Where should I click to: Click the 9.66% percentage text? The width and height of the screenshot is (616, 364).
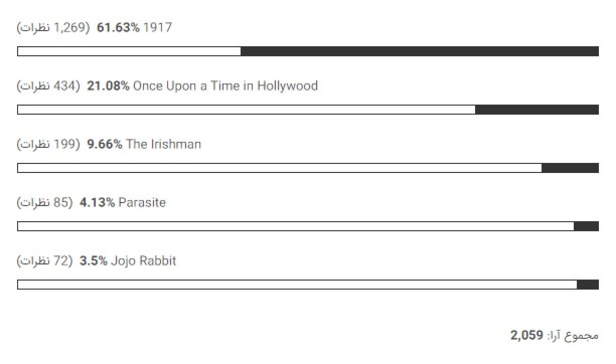tap(105, 144)
